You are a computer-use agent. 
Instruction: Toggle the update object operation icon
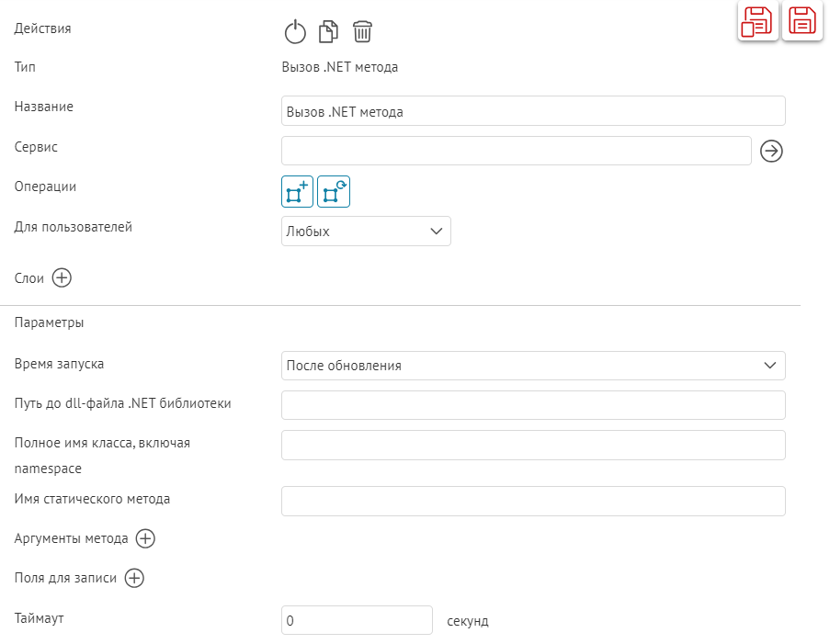[334, 192]
